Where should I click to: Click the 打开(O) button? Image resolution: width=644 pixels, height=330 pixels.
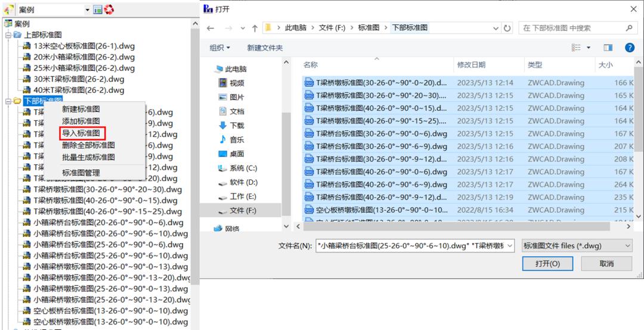coord(547,263)
